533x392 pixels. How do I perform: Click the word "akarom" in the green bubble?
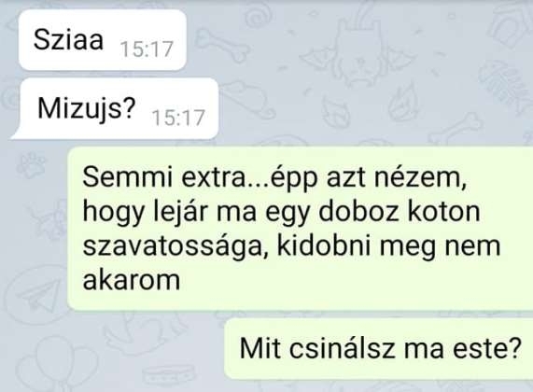pos(132,281)
